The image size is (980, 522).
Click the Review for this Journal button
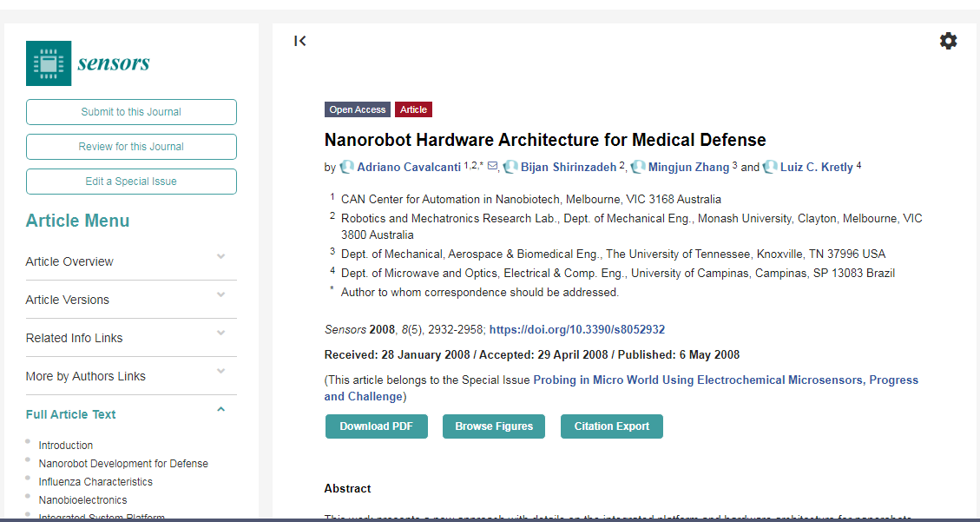click(x=131, y=147)
